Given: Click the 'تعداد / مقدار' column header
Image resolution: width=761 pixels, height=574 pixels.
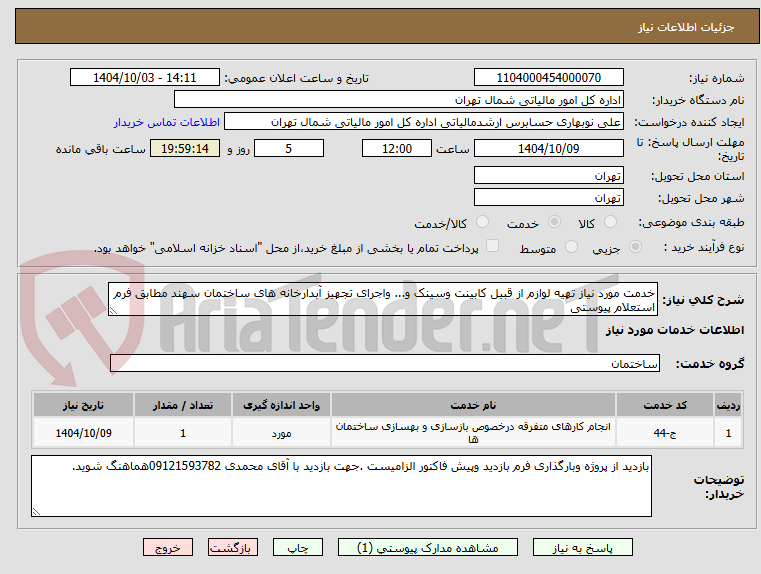Looking at the screenshot, I should coord(183,405).
